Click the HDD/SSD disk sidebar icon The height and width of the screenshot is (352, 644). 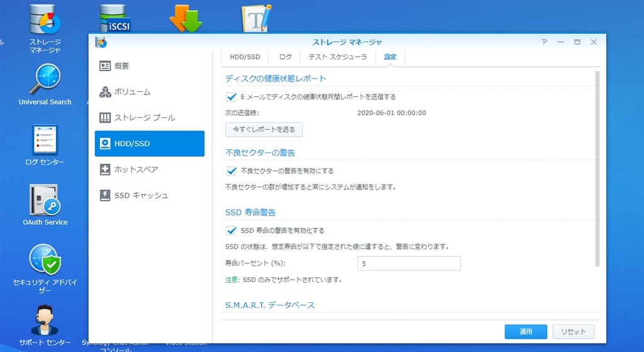pyautogui.click(x=105, y=144)
